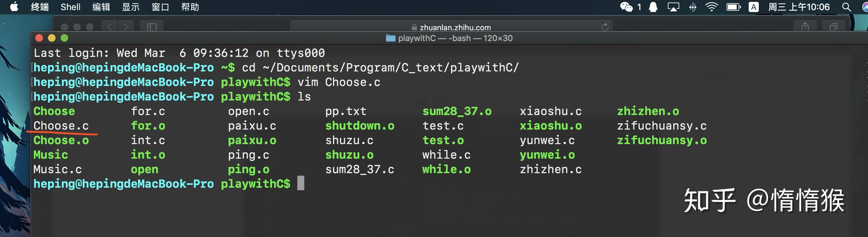
Task: Open the notification bell status icon
Action: tap(653, 7)
